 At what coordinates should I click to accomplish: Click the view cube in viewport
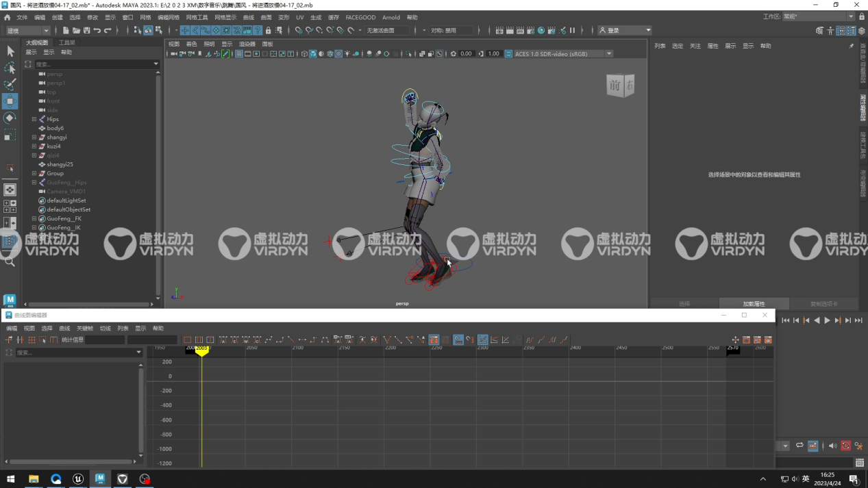pos(620,86)
